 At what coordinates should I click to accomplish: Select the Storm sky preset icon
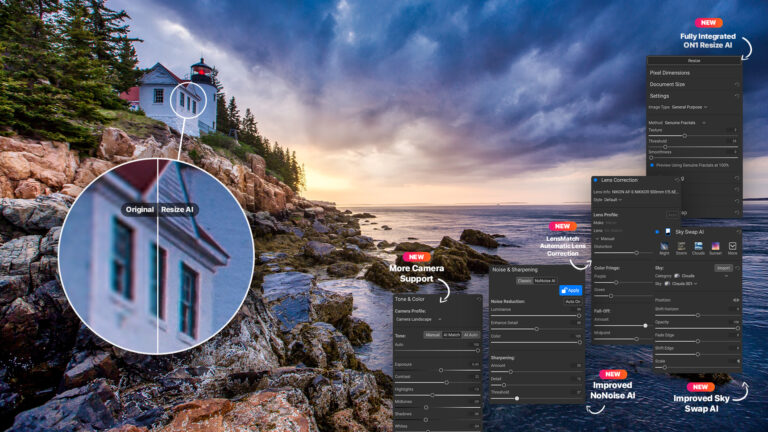(681, 246)
